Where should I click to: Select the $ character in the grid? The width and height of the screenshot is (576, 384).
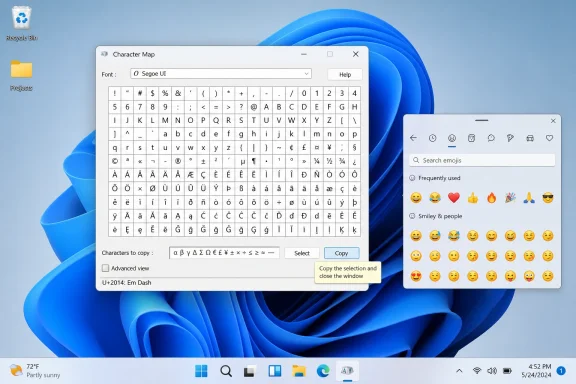click(152, 93)
